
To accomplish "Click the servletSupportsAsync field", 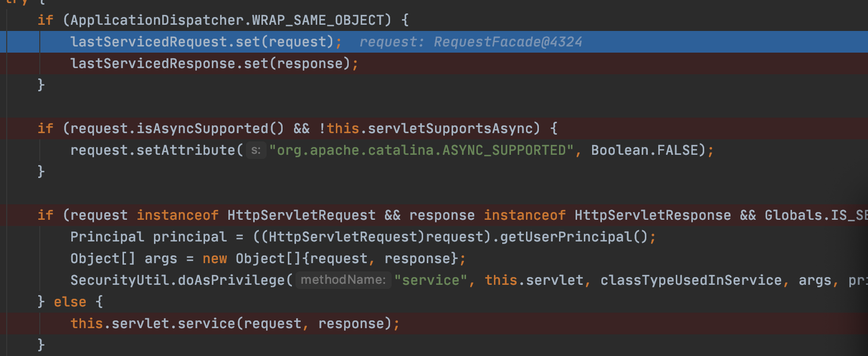I will coord(450,128).
